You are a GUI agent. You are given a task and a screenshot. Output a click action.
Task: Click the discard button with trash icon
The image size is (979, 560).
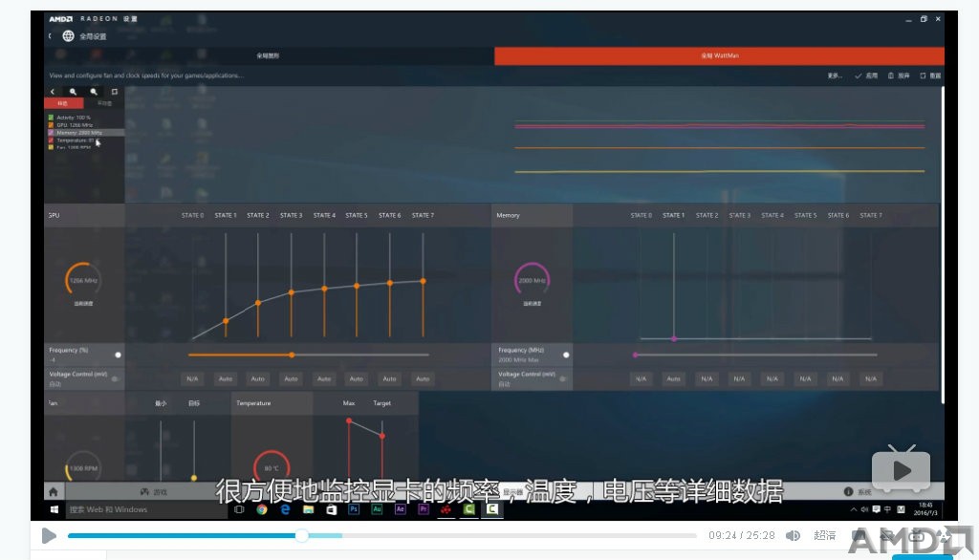899,75
